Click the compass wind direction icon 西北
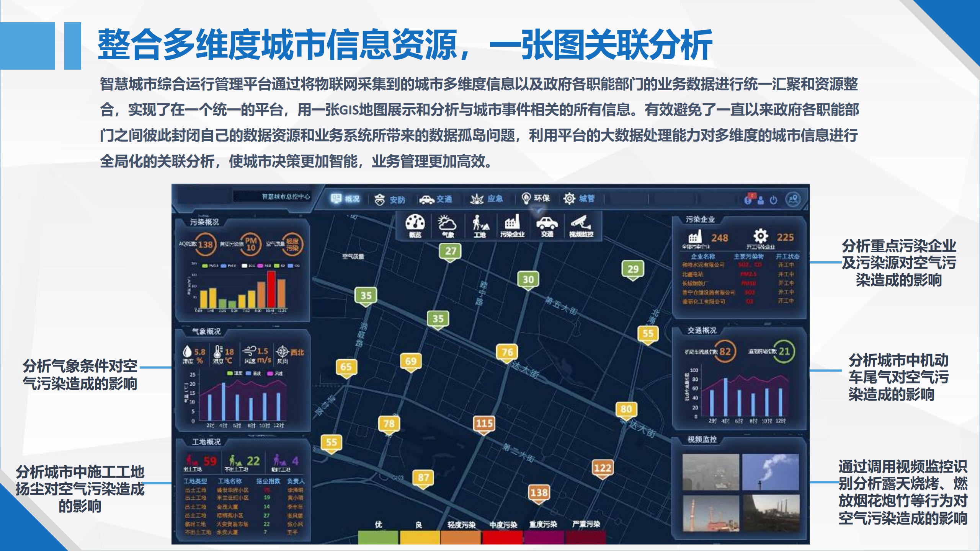This screenshot has width=980, height=551. coord(283,351)
